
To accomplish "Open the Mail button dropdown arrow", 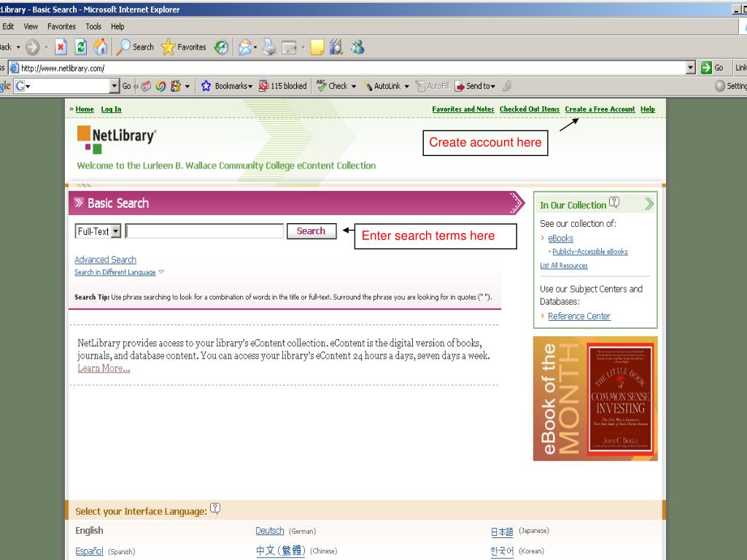I will coord(255,47).
